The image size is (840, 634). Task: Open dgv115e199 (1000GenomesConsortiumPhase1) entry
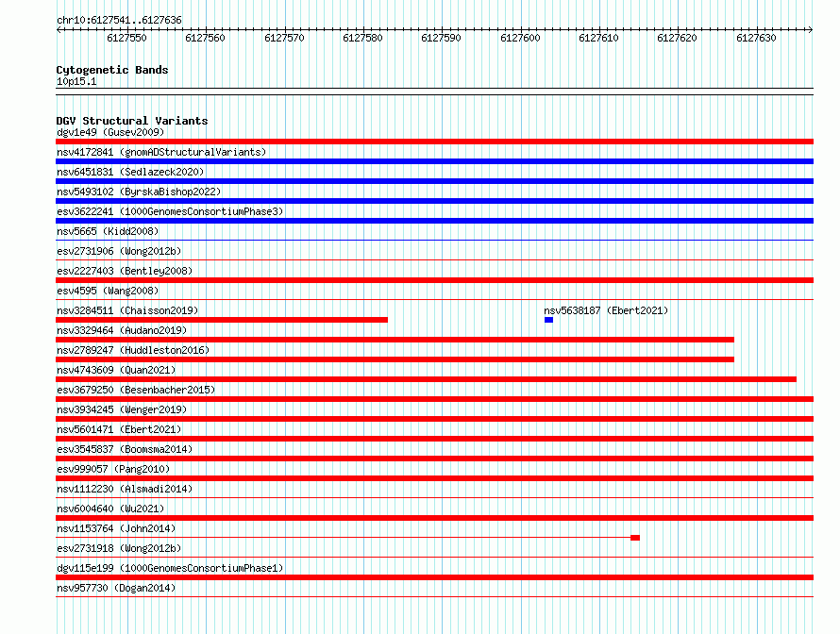(x=170, y=568)
